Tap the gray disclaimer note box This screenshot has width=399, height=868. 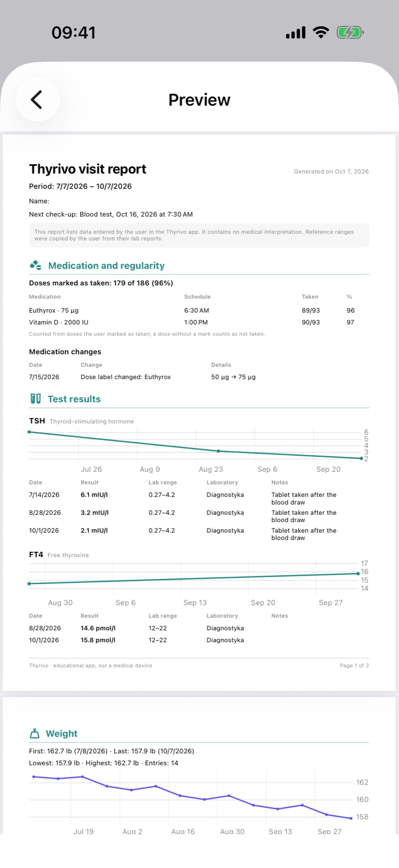[x=199, y=235]
